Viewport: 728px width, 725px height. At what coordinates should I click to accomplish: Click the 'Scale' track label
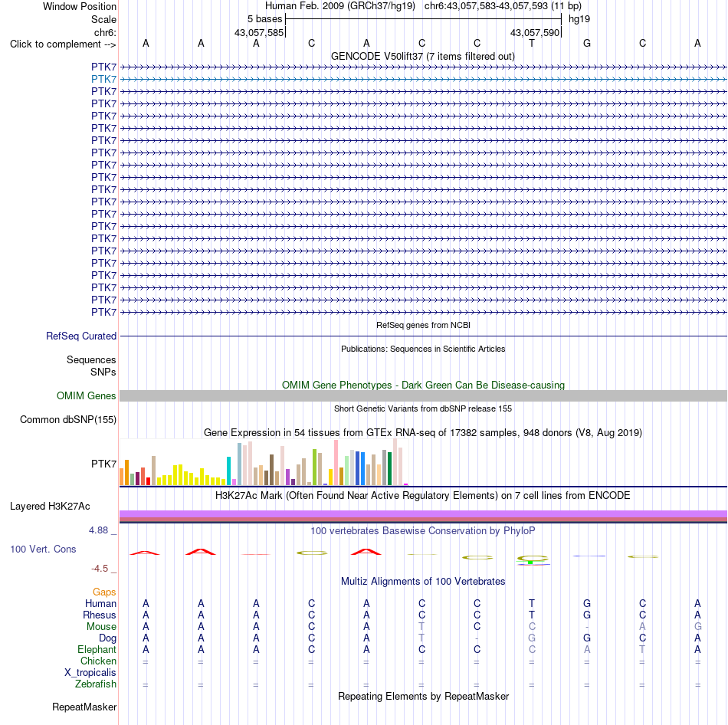pos(103,19)
